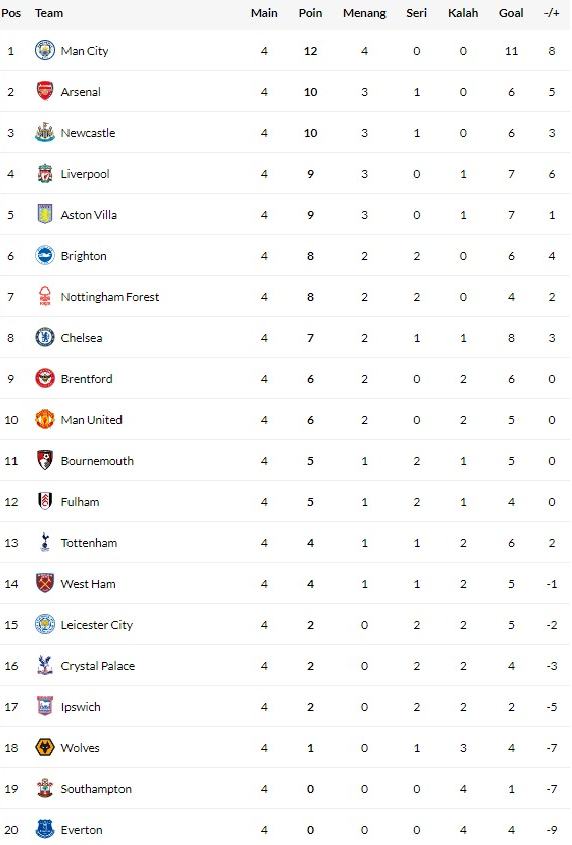
Task: Open the Nottingham Forest team link
Action: tap(110, 297)
